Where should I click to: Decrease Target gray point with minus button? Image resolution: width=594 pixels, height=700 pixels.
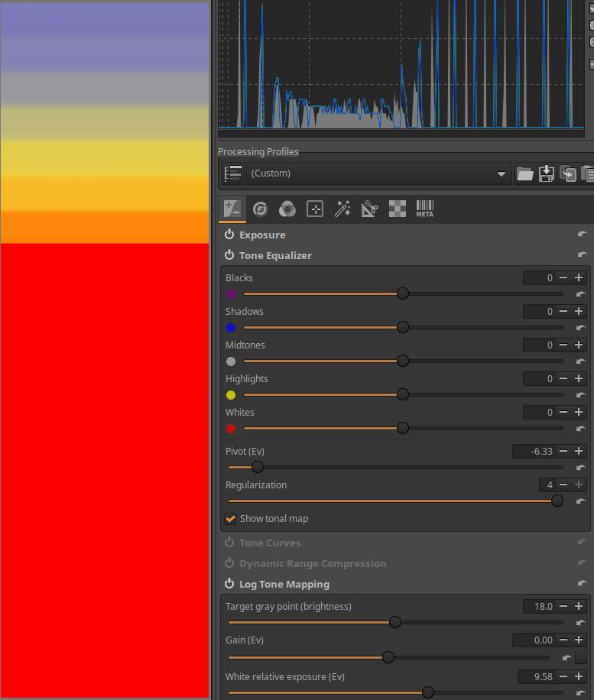coord(563,606)
